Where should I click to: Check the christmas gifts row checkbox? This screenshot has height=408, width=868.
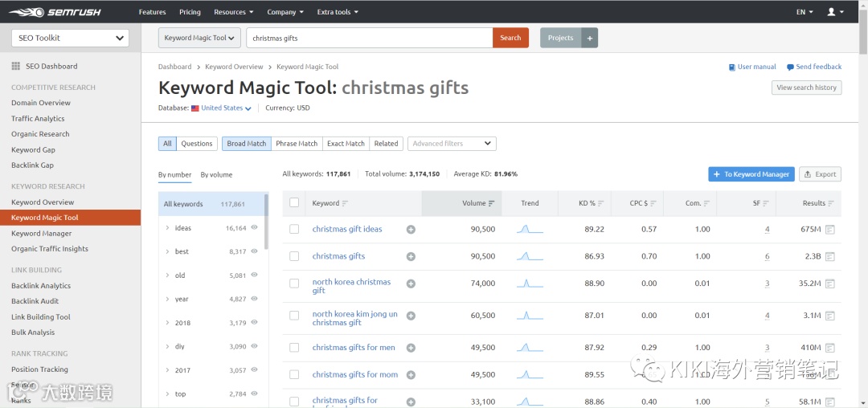[x=294, y=256]
